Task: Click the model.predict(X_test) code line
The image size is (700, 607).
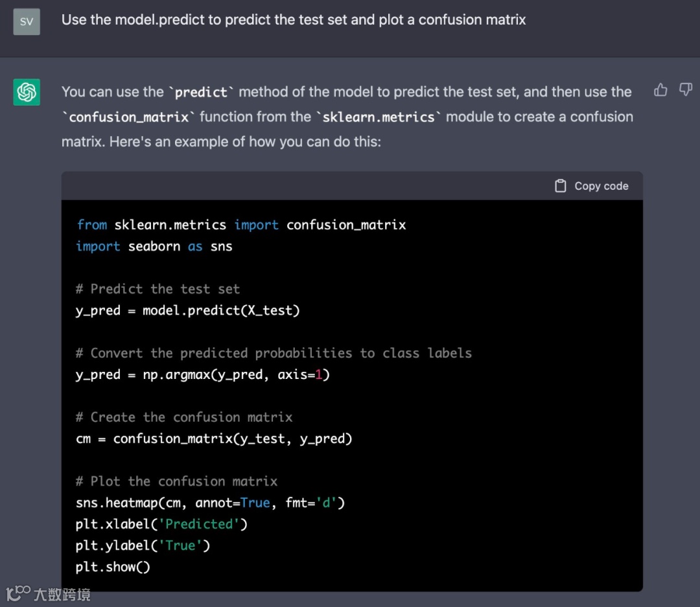Action: 188,310
